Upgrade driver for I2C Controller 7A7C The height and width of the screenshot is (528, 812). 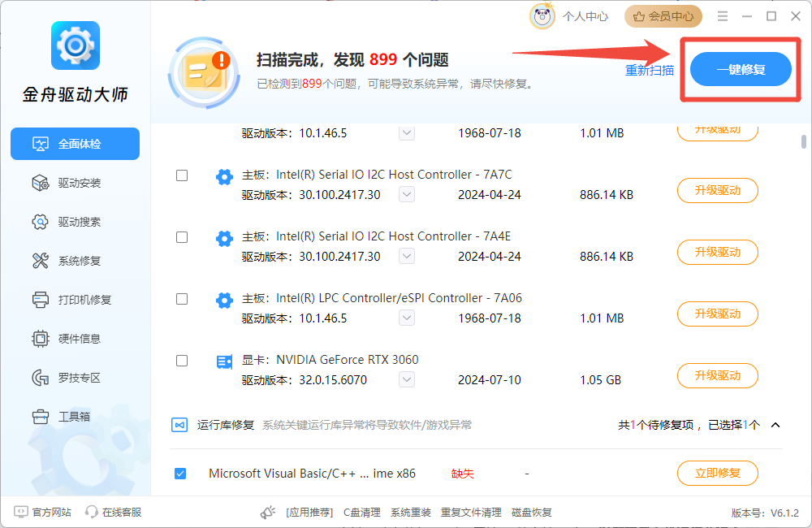[717, 190]
